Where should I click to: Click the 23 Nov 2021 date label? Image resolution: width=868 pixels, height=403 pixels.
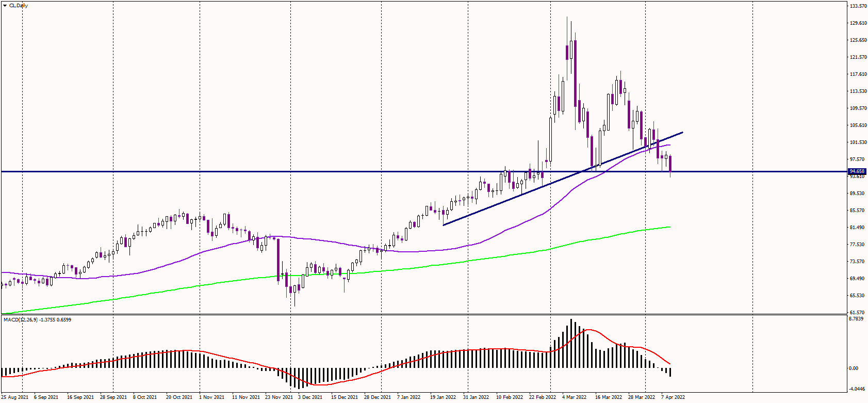click(x=279, y=397)
